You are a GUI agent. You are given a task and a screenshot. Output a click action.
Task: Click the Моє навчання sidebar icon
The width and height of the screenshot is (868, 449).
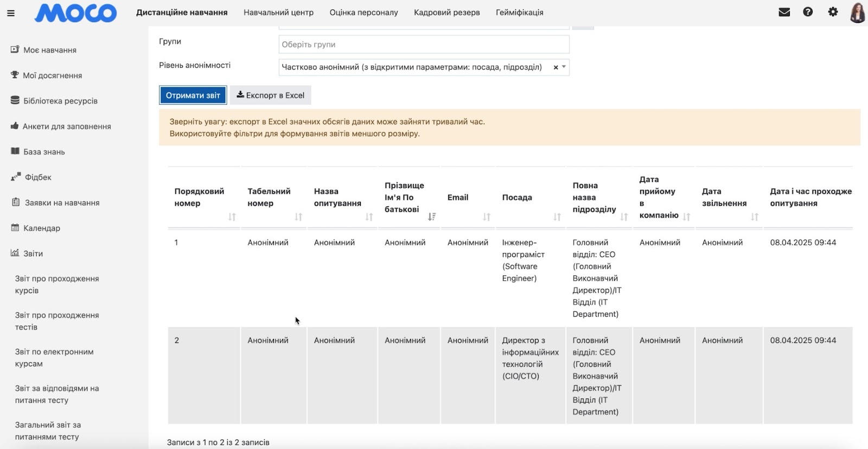pos(15,49)
